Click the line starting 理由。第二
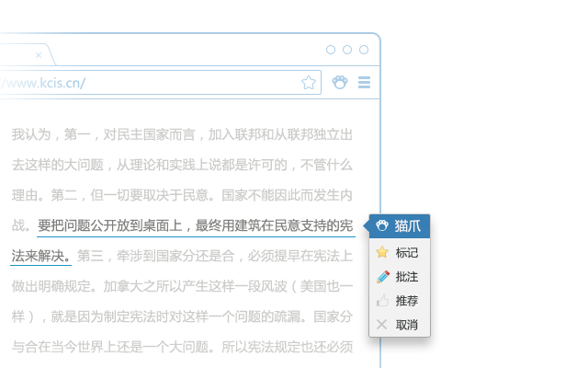 click(182, 195)
